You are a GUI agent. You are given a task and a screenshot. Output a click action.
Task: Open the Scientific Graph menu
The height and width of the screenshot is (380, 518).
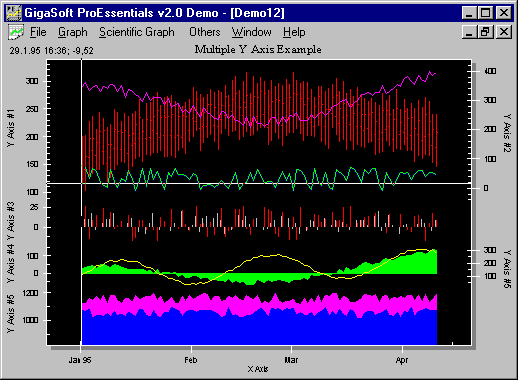coord(137,32)
